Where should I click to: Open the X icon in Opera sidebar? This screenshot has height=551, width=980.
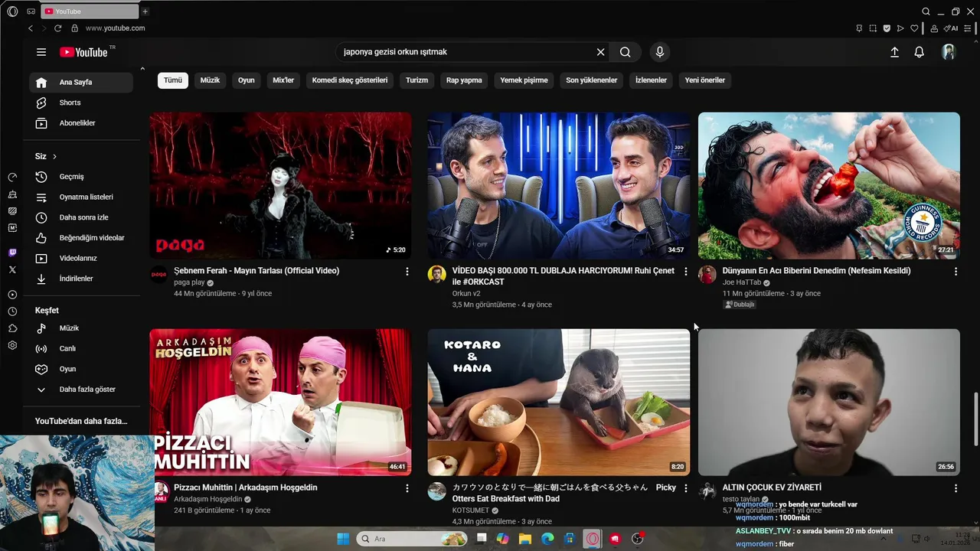[12, 269]
